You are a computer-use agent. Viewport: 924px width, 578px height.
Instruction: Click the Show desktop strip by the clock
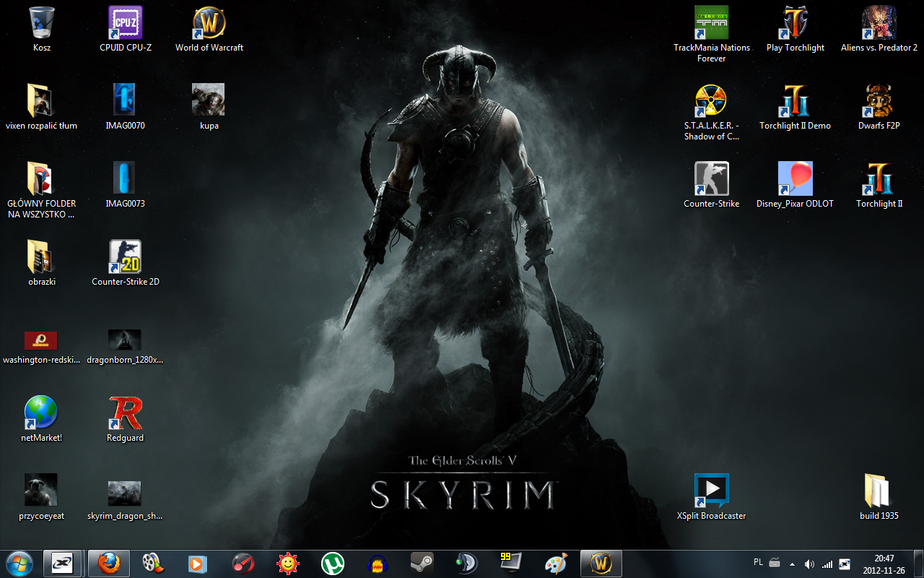pyautogui.click(x=918, y=564)
